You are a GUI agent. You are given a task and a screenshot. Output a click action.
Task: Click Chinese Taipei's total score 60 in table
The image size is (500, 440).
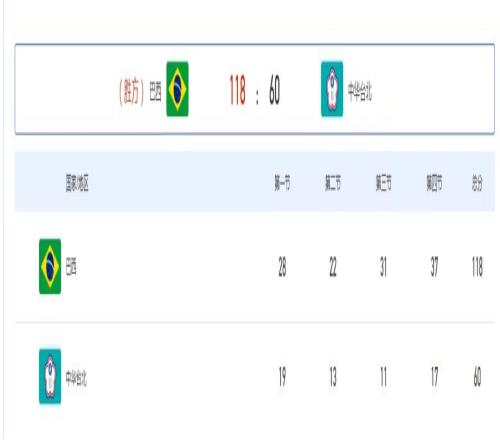click(477, 377)
